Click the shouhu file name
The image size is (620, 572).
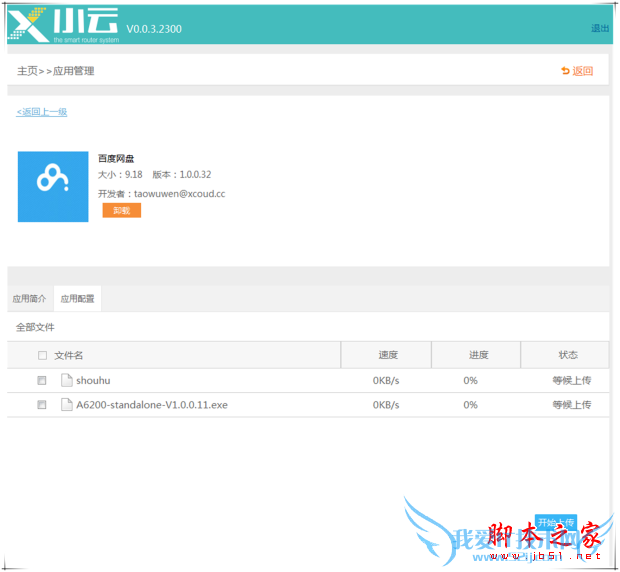pos(93,381)
